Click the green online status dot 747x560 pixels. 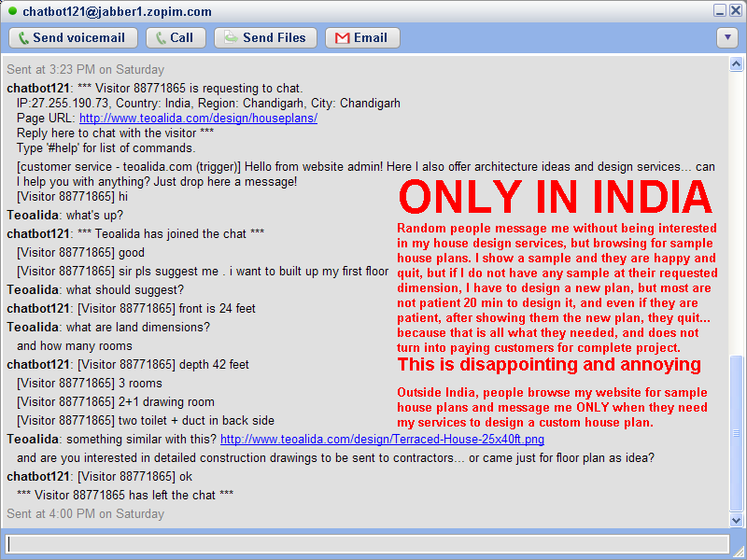[x=12, y=10]
